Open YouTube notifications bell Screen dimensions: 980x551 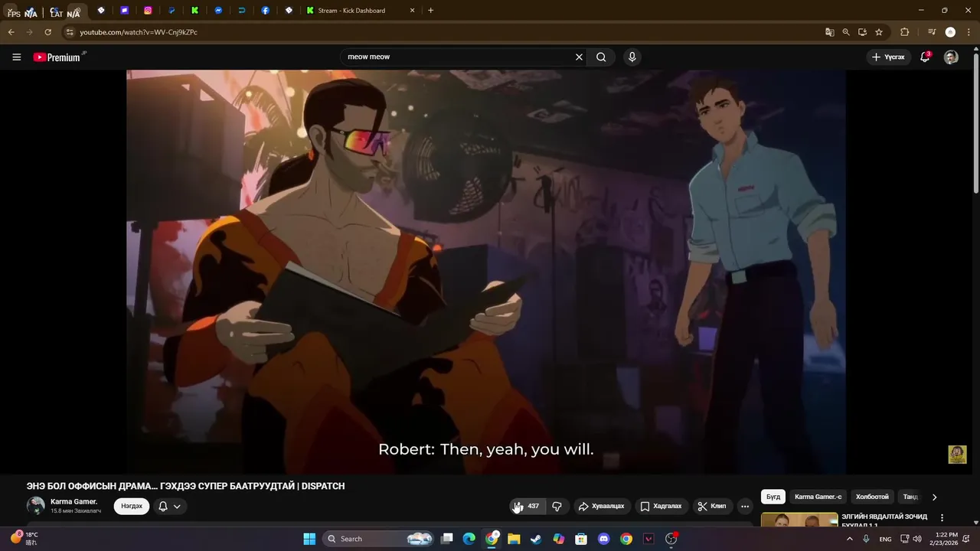pyautogui.click(x=925, y=57)
